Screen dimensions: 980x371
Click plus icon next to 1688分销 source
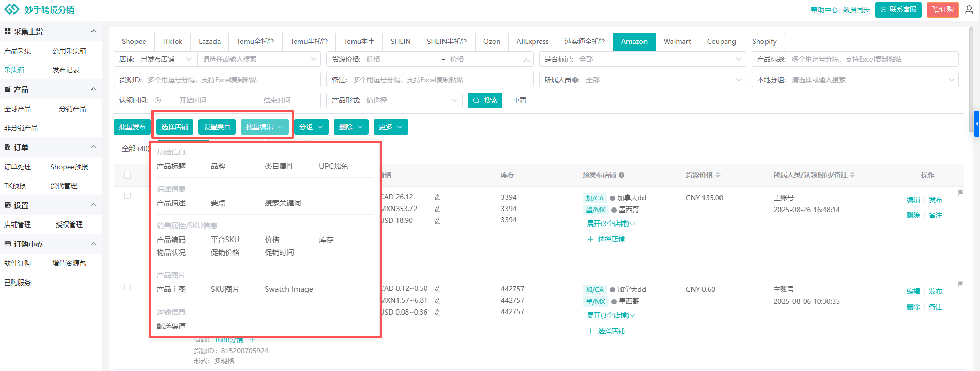coord(252,340)
